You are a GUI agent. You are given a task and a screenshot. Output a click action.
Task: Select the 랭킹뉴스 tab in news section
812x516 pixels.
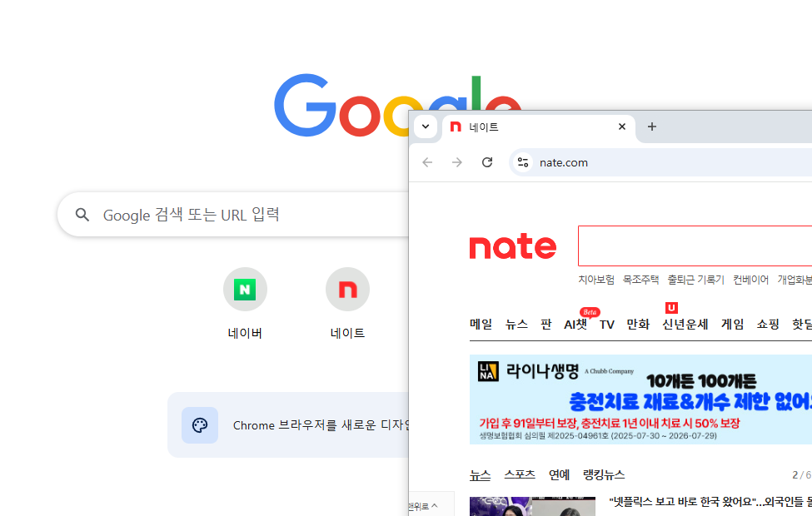tap(604, 474)
